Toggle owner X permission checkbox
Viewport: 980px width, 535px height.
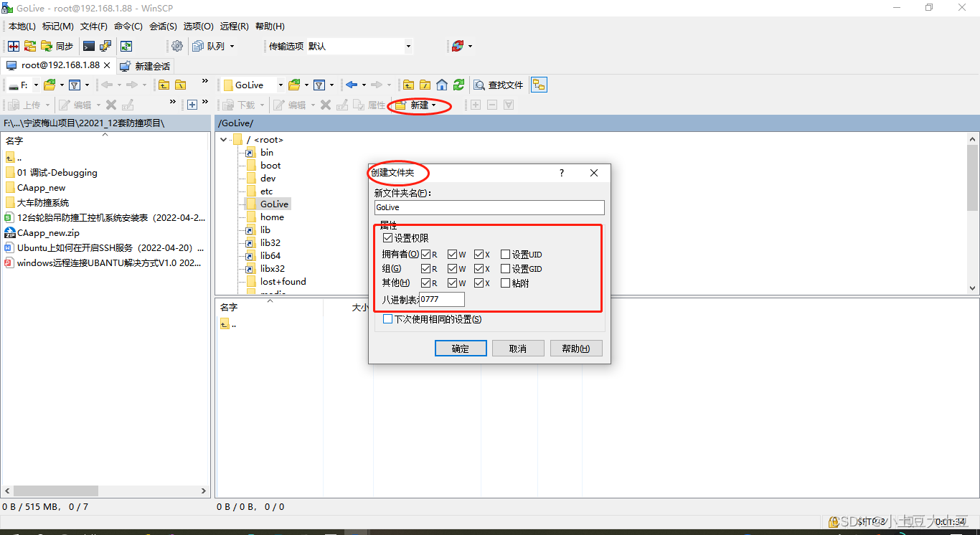[x=479, y=254]
